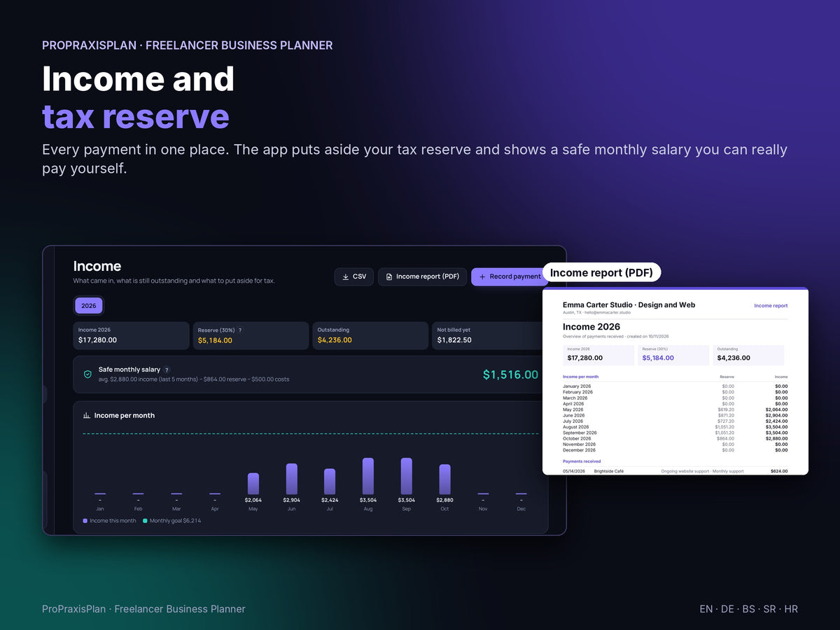Click the plus icon on Record payment
The width and height of the screenshot is (840, 630).
[482, 276]
